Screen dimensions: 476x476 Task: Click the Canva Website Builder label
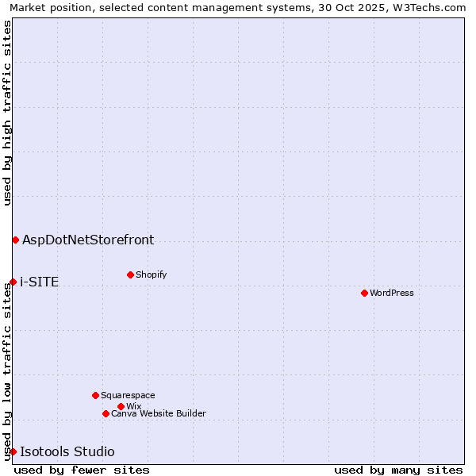[x=158, y=413]
